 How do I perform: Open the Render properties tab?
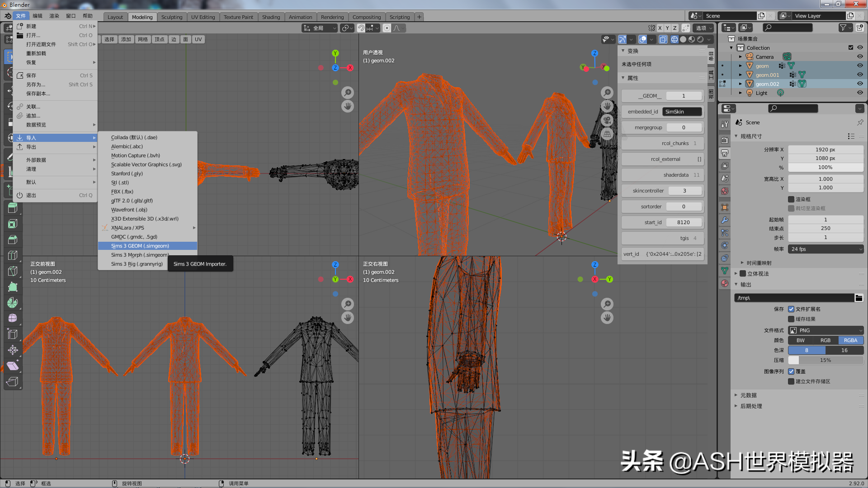tap(725, 140)
